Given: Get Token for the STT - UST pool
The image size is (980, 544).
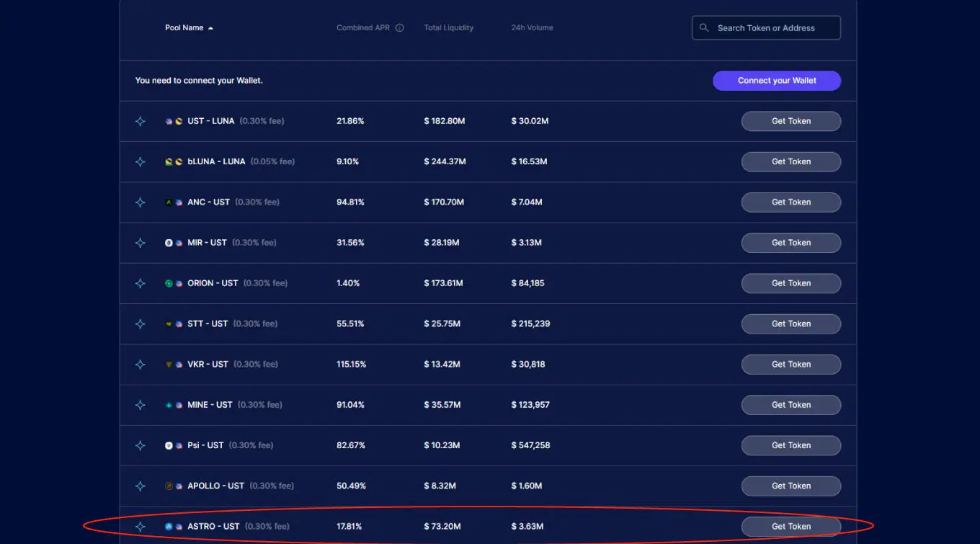Looking at the screenshot, I should [x=791, y=324].
